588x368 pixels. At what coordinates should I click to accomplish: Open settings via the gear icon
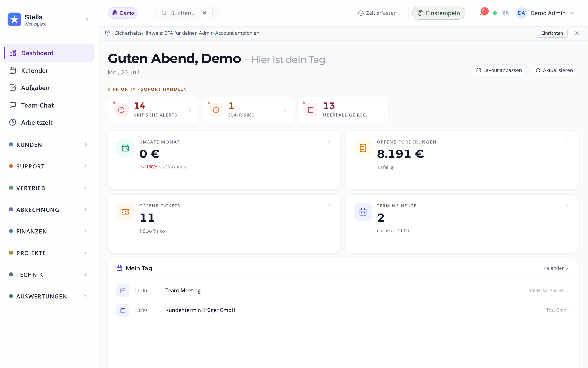coord(505,13)
